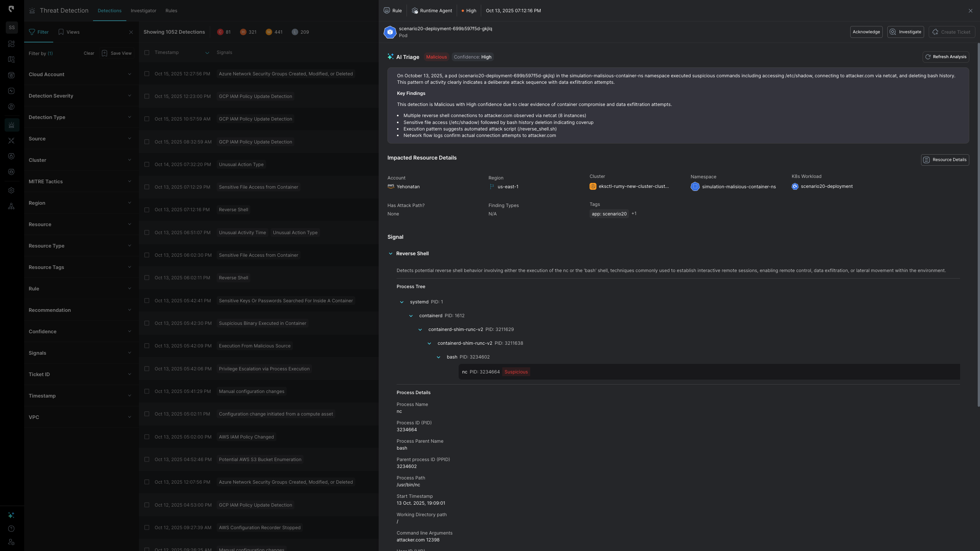Check the Unusual Action Type Oct 14 row checkbox

click(x=147, y=165)
